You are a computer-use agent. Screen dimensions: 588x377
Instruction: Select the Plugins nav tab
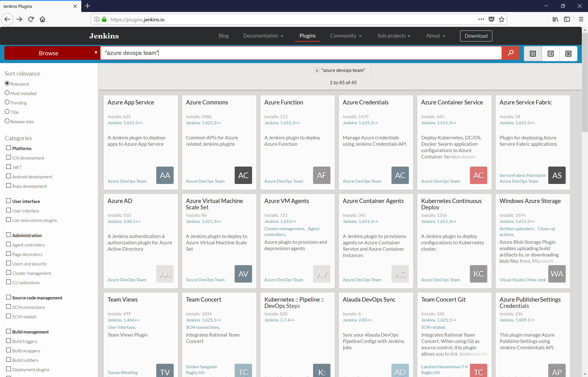(307, 36)
